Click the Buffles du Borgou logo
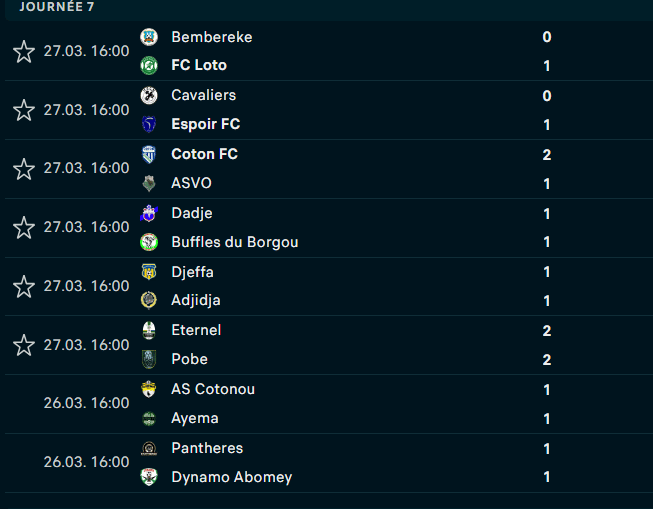 pos(149,242)
